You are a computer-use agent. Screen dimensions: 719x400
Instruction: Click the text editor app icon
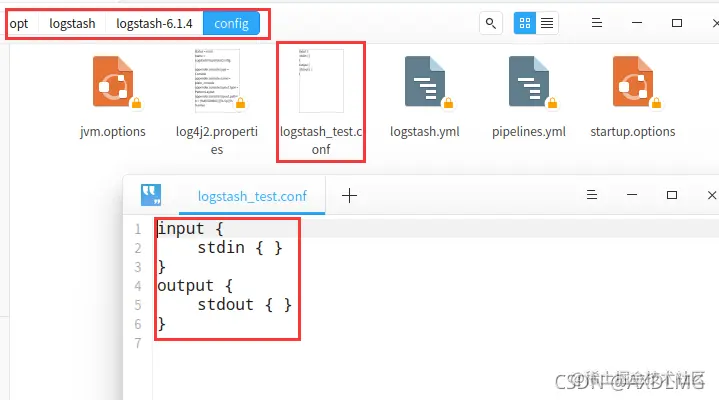pos(151,195)
